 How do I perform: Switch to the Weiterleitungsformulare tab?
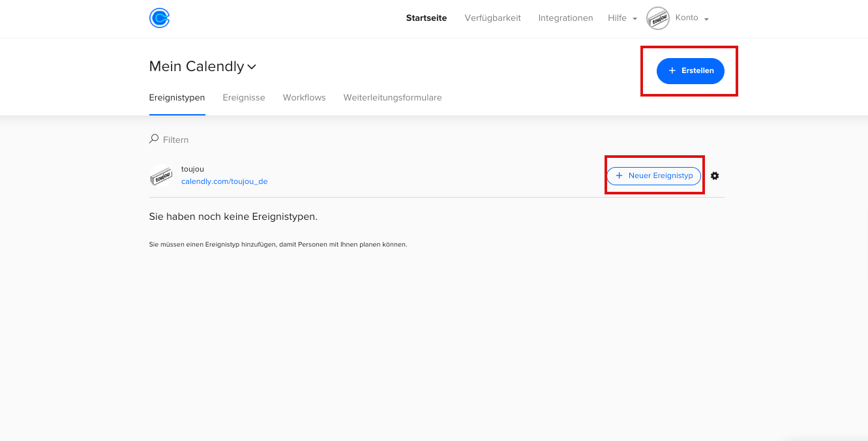coord(393,98)
